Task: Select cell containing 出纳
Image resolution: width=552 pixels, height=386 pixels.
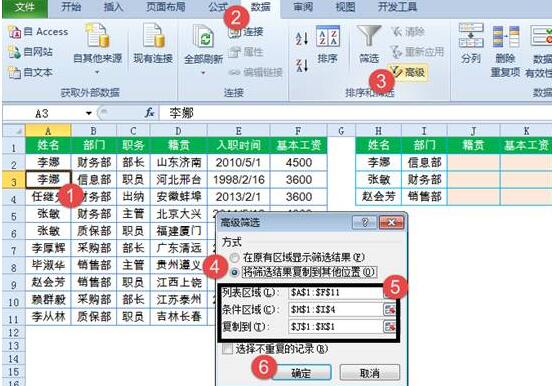Action: 133,197
